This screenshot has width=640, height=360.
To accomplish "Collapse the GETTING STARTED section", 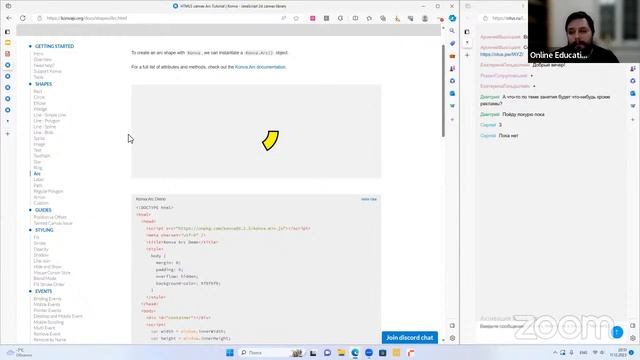I will pos(54,46).
